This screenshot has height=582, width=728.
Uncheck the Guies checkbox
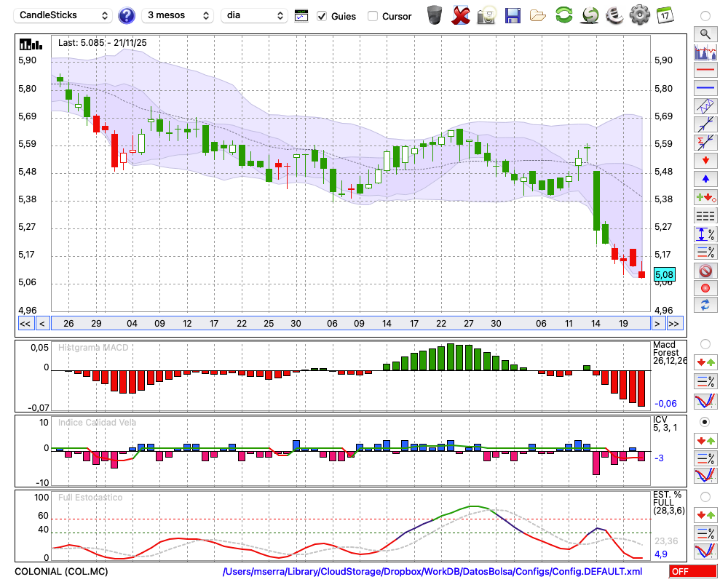(x=321, y=16)
